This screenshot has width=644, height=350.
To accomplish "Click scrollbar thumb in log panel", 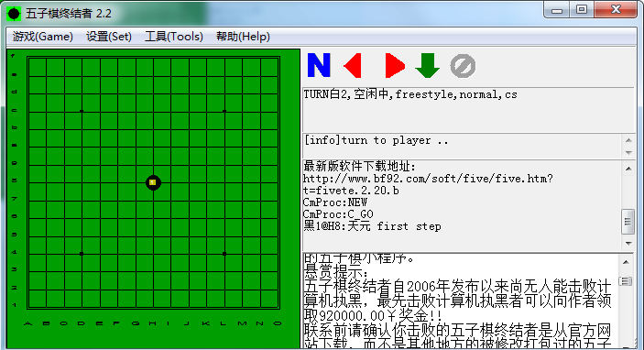I will tap(628, 222).
